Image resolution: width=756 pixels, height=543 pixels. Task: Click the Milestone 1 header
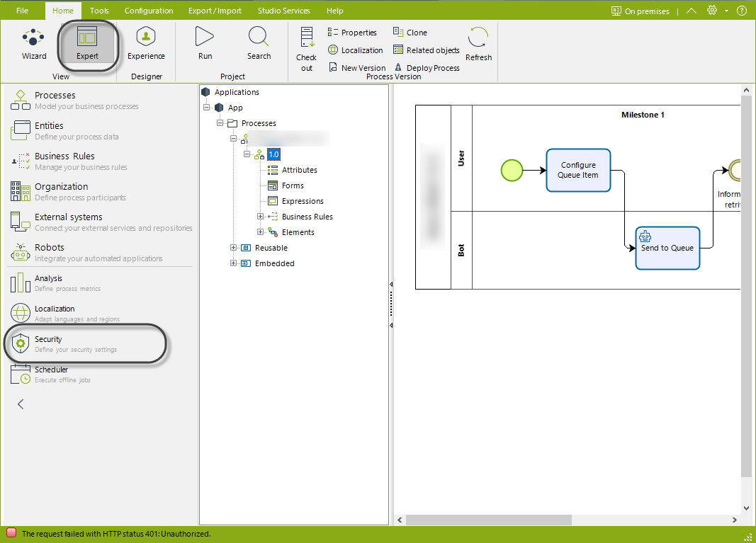point(643,115)
